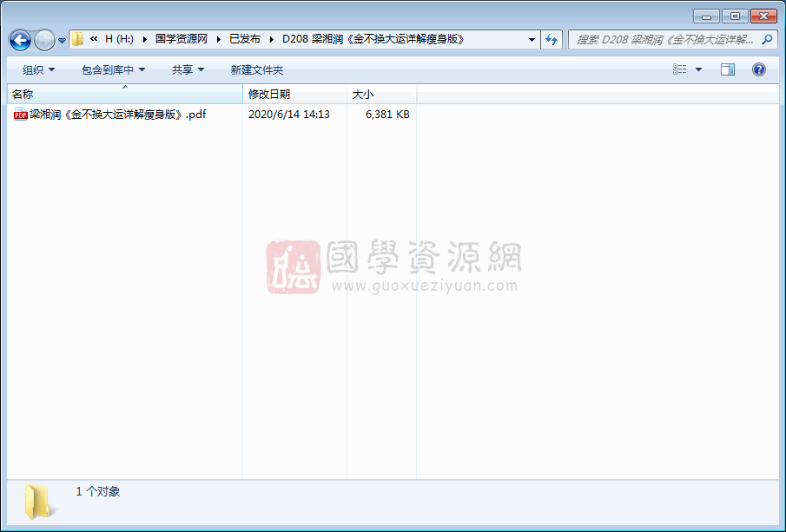The width and height of the screenshot is (786, 532).
Task: Click the search magnifier icon
Action: pyautogui.click(x=767, y=39)
